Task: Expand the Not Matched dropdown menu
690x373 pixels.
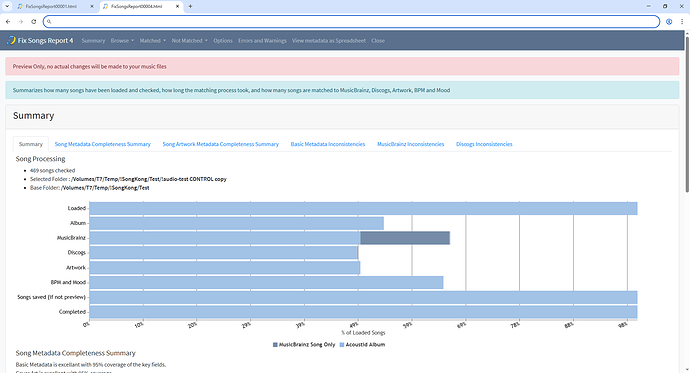Action: click(x=190, y=40)
